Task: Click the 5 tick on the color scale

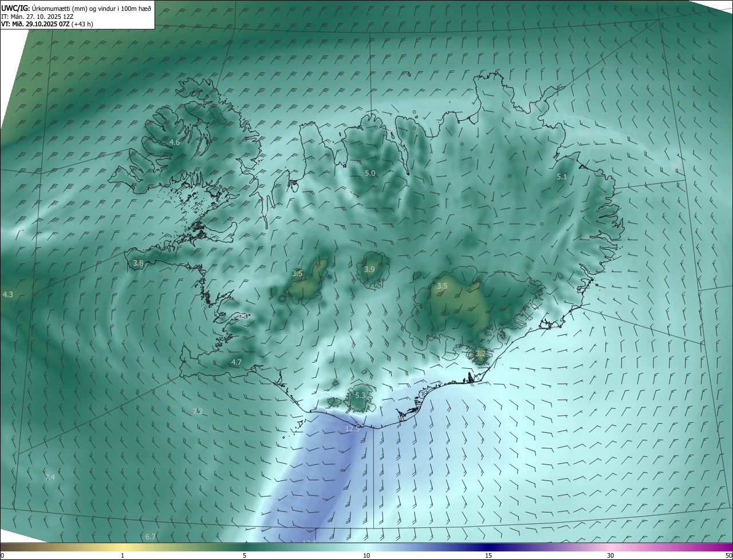Action: pyautogui.click(x=245, y=555)
